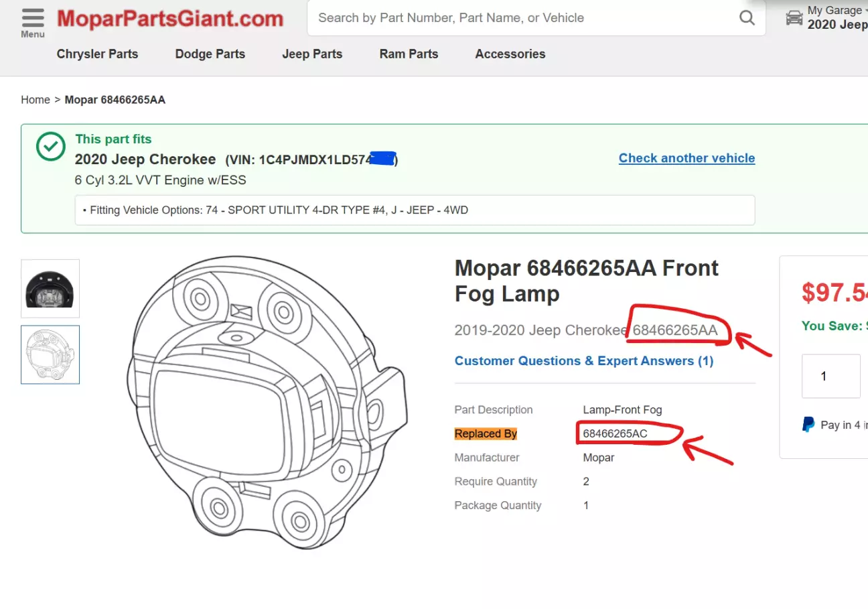Click the search magnifier icon
The image size is (868, 609).
[747, 18]
